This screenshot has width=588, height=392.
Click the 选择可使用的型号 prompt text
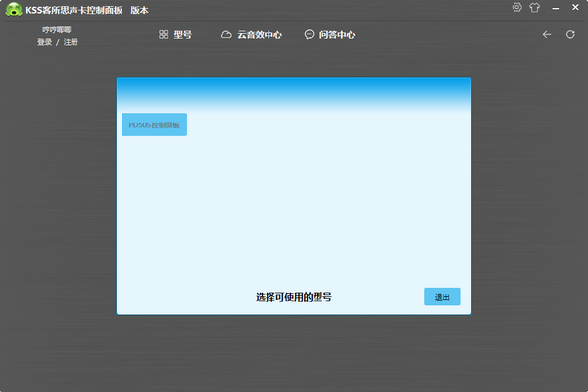coord(293,296)
